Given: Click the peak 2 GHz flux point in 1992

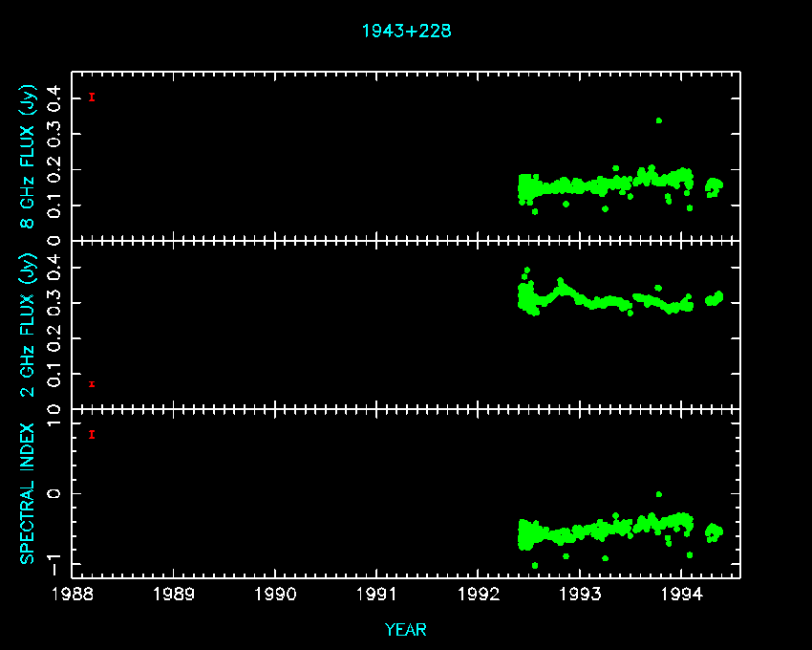Looking at the screenshot, I should click(526, 271).
